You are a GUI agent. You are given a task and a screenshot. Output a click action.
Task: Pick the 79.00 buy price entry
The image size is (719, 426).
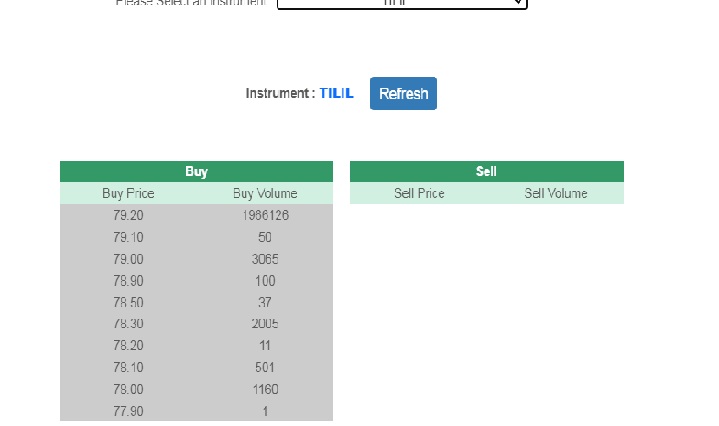tap(128, 259)
